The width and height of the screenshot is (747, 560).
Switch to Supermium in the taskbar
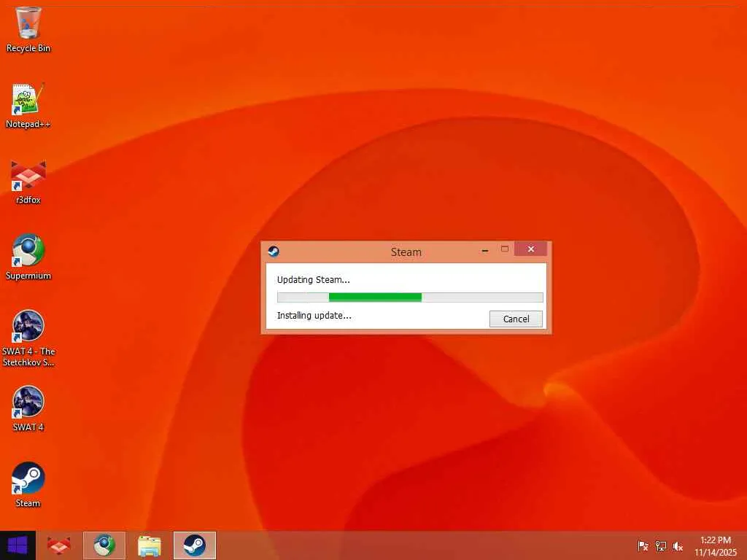coord(104,545)
